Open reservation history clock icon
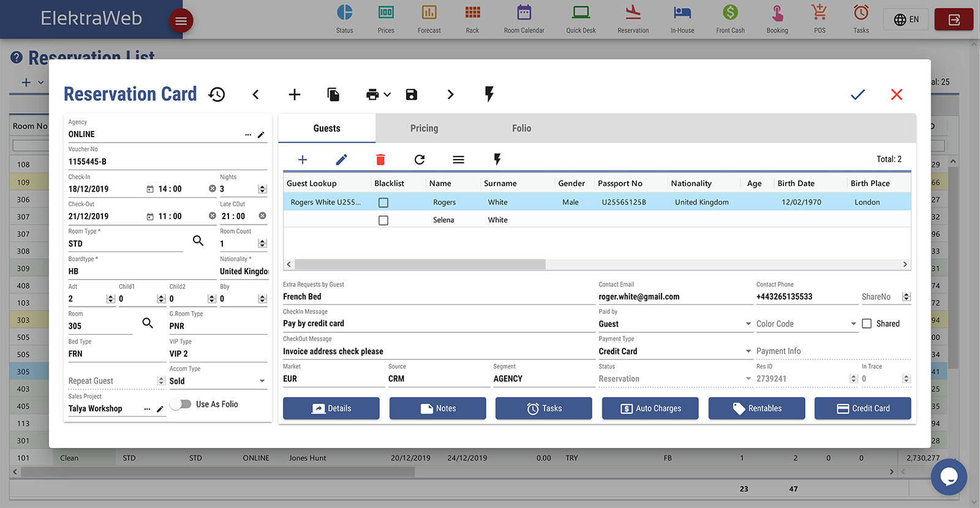The height and width of the screenshot is (508, 980). [x=217, y=94]
